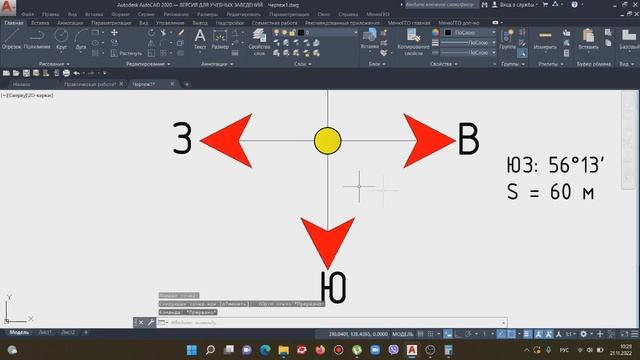Open the Help question mark button
The width and height of the screenshot is (640, 360).
(x=575, y=5)
